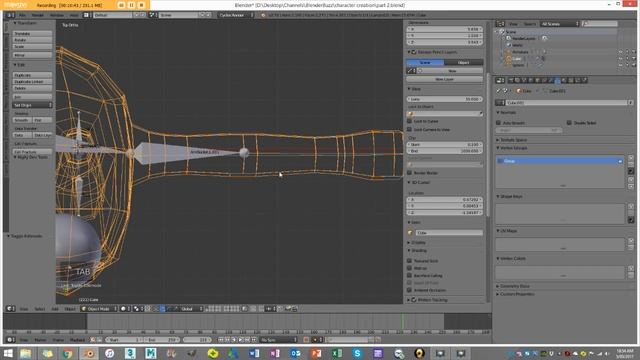640x360 pixels.
Task: Adjust the Clip End value field
Action: tap(444, 151)
